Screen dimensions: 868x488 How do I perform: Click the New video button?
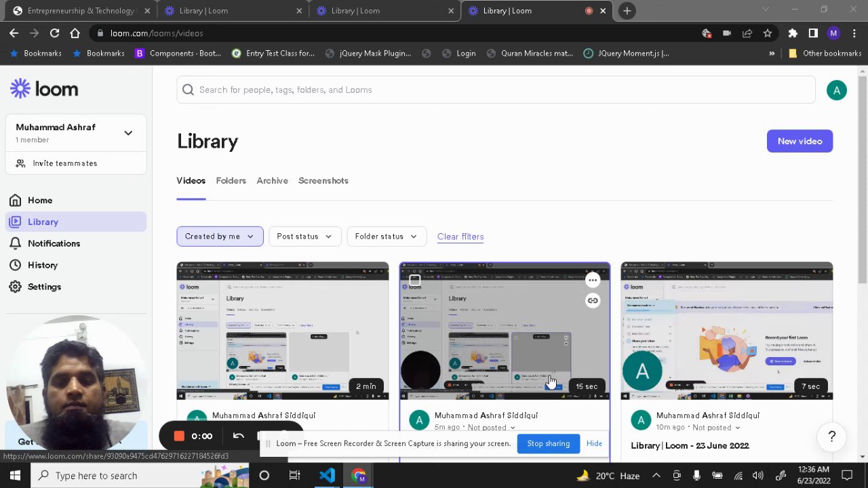(x=800, y=141)
